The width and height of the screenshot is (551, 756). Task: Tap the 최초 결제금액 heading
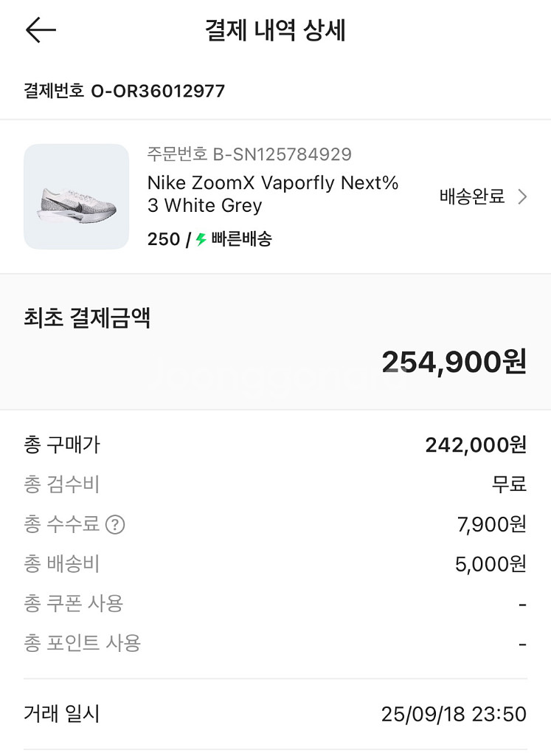tap(87, 318)
